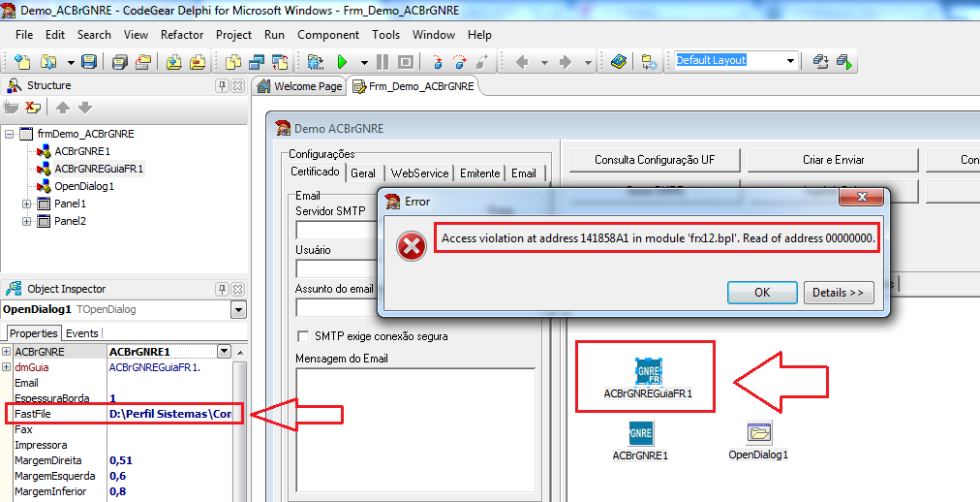Click the Forward navigation arrow icon
Screen dimensions: 980x502
[x=566, y=62]
